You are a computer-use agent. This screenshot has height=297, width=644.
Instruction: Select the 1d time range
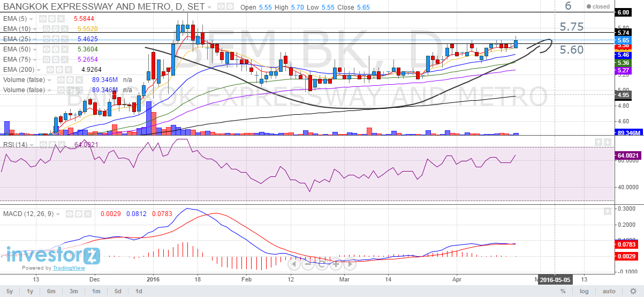(138, 291)
